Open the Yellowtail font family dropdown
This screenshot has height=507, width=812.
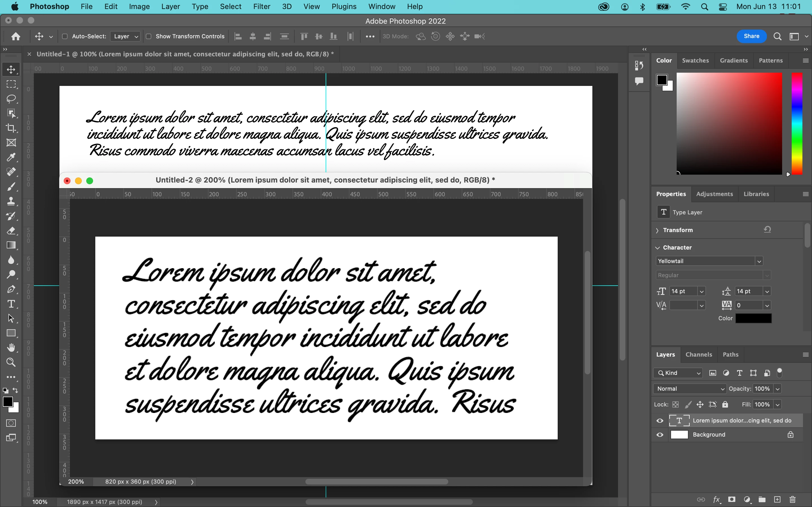[759, 261]
